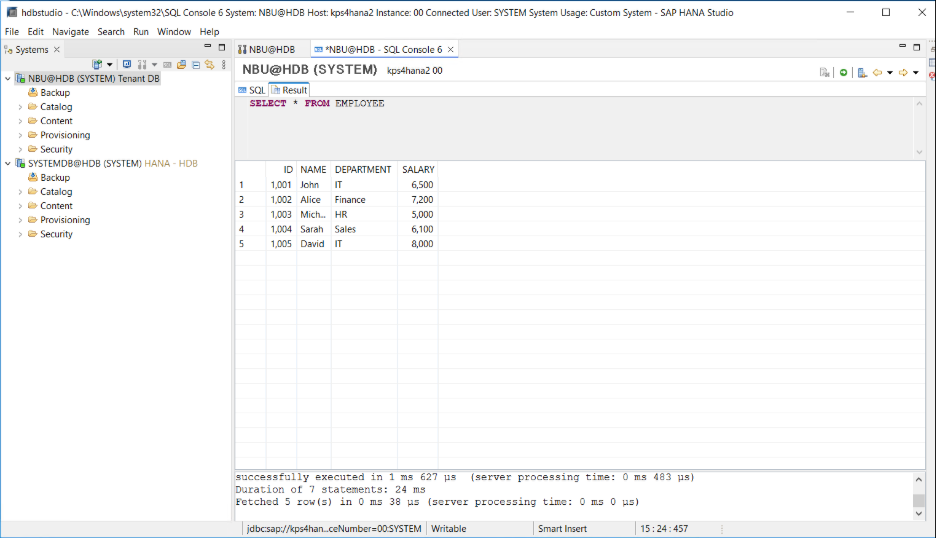Click the greyed SQL console icon in Systems toolbar

167,64
